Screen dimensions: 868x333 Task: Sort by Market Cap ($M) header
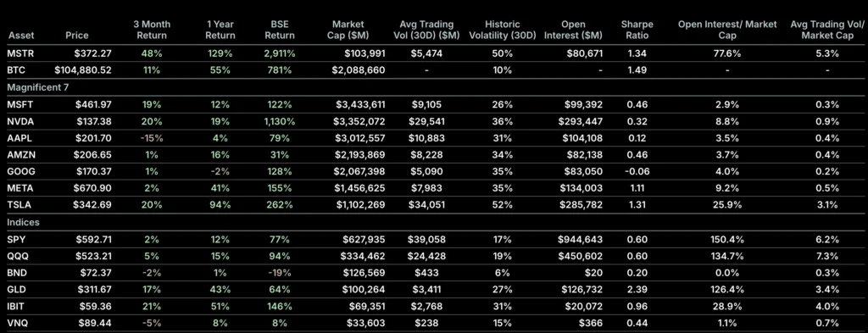[347, 30]
